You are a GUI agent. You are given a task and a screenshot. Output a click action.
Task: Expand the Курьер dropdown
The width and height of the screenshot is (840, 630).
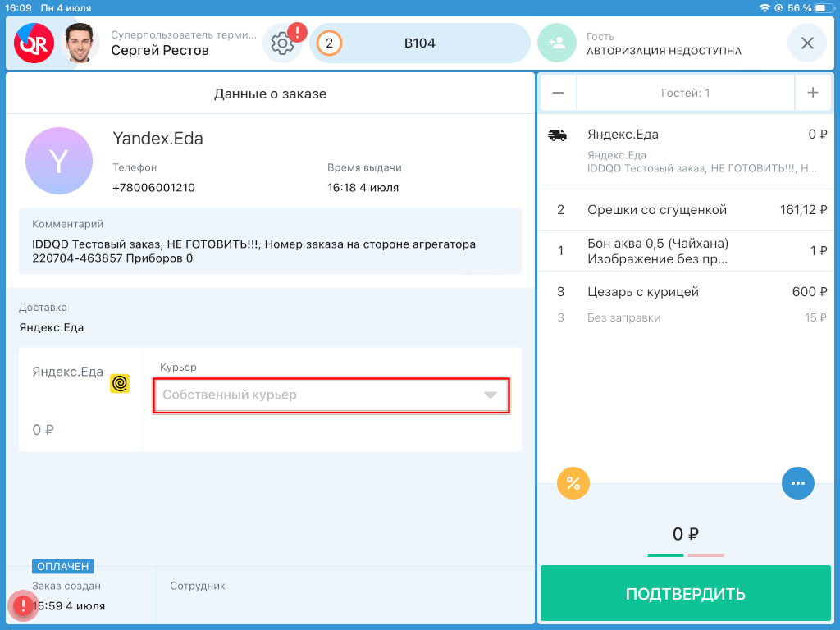pos(331,395)
